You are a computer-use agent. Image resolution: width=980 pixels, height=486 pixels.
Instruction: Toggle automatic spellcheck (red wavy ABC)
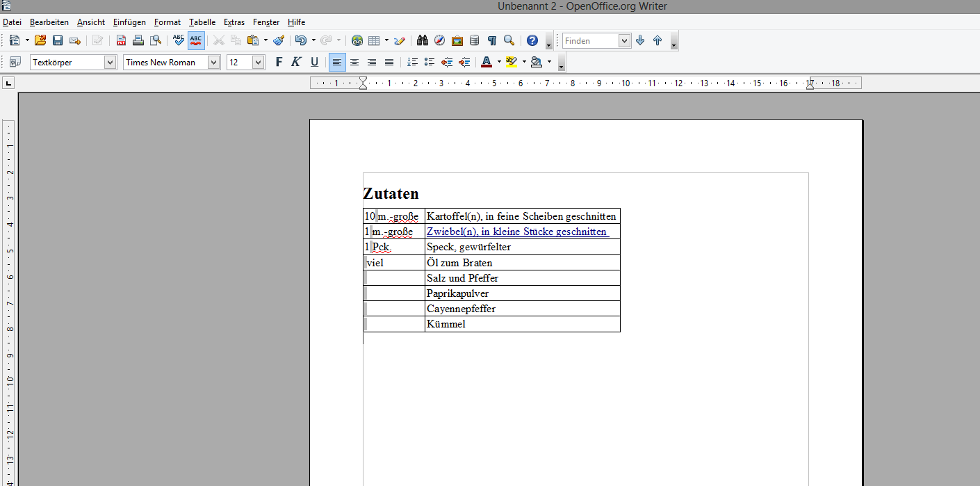pos(196,41)
